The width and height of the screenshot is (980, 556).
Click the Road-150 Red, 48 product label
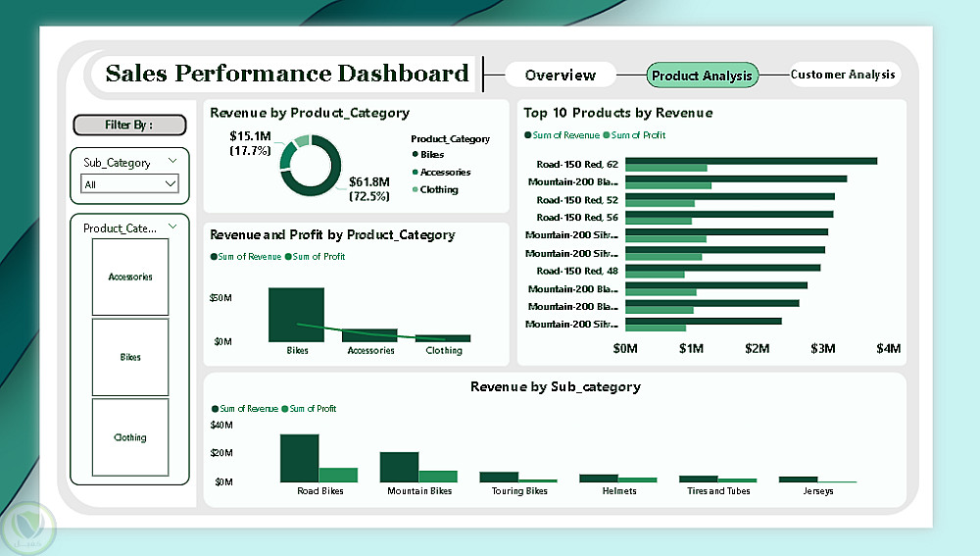pos(577,271)
